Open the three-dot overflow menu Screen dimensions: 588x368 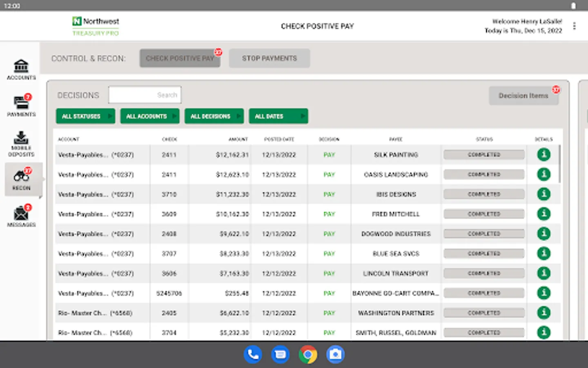[574, 26]
